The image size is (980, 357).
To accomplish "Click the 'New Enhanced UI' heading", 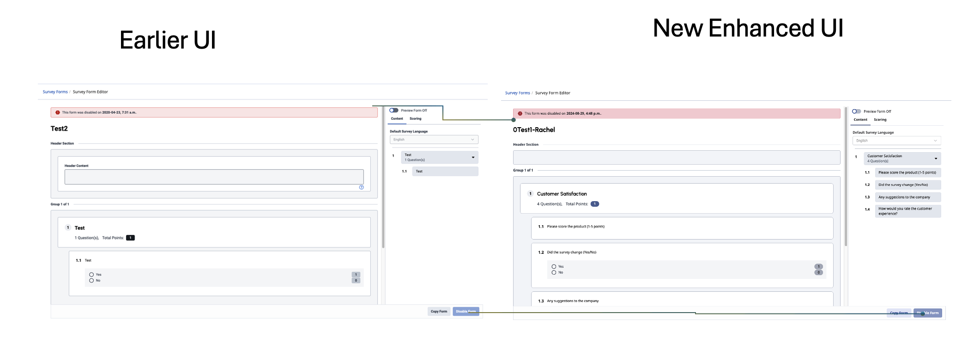I will (x=748, y=28).
